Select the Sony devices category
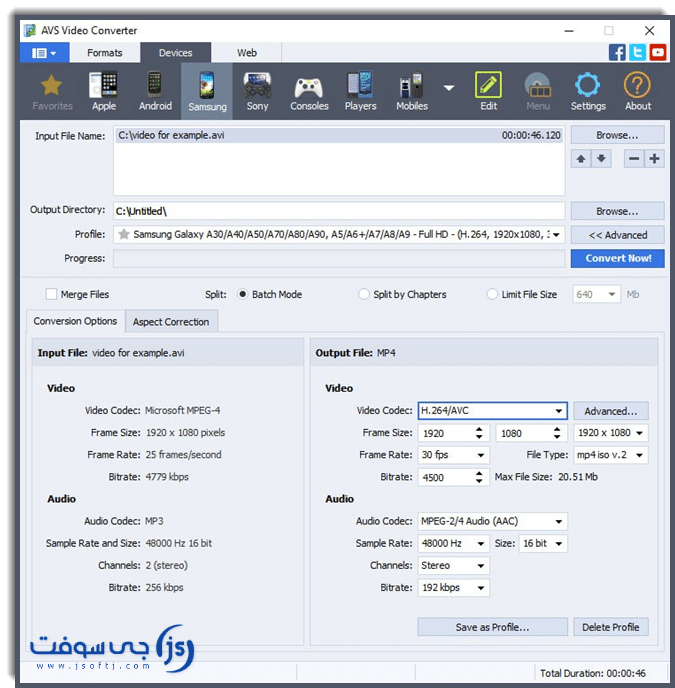This screenshot has width=675, height=688. (257, 92)
